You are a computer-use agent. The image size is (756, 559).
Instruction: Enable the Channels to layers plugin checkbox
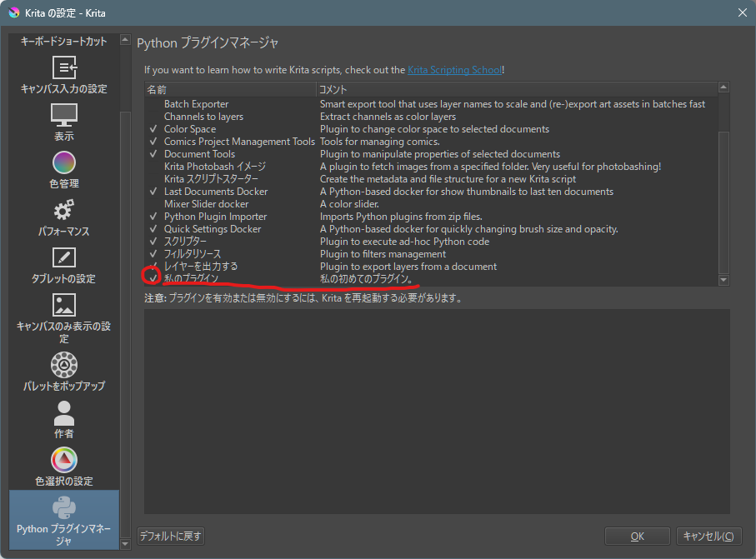[x=153, y=117]
